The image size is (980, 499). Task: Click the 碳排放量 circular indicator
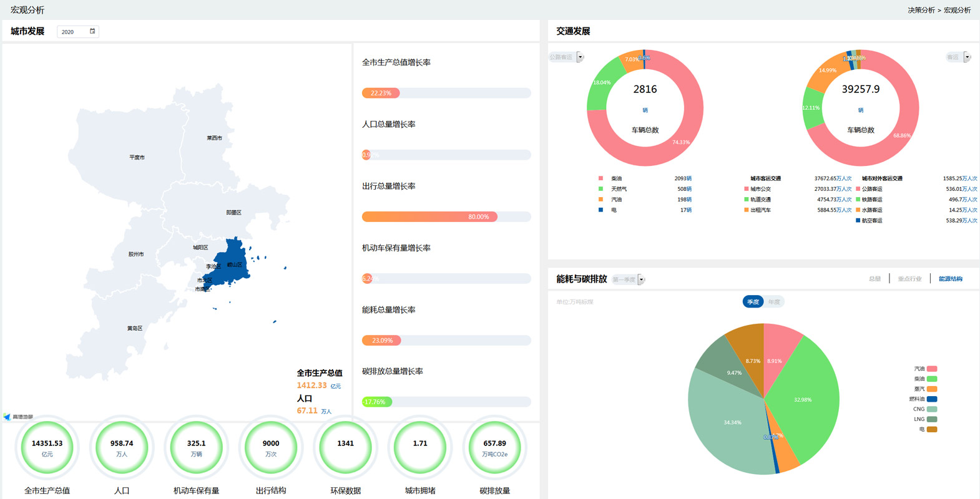(x=494, y=448)
